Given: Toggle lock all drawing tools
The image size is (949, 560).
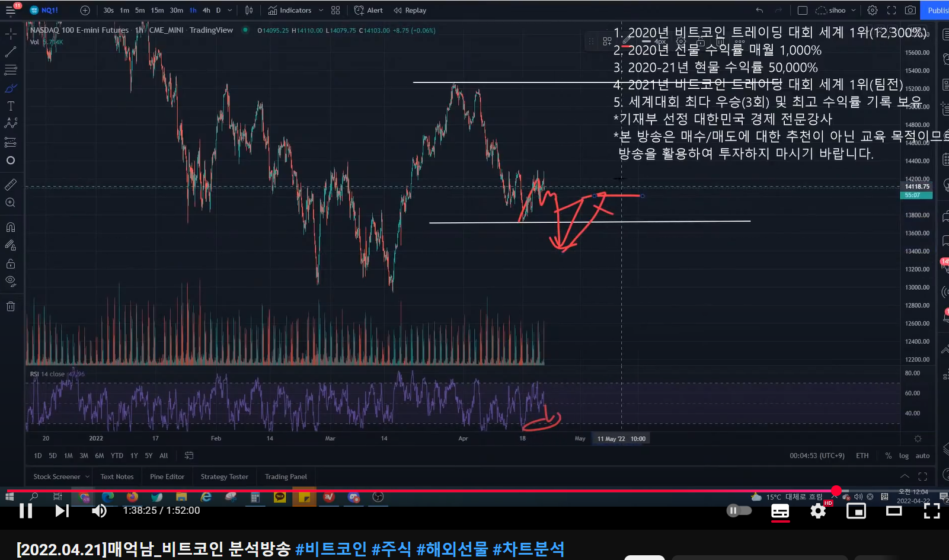Looking at the screenshot, I should pos(11,263).
